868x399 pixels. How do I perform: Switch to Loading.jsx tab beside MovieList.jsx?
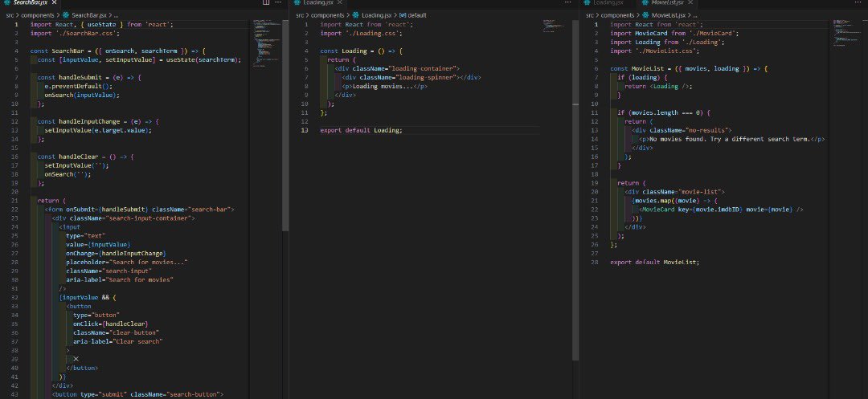[x=608, y=2]
